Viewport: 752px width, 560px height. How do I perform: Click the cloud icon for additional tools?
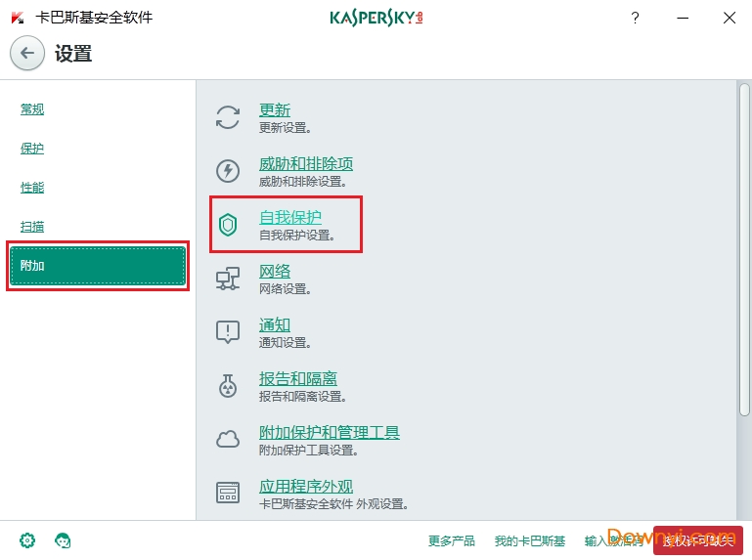pos(228,440)
